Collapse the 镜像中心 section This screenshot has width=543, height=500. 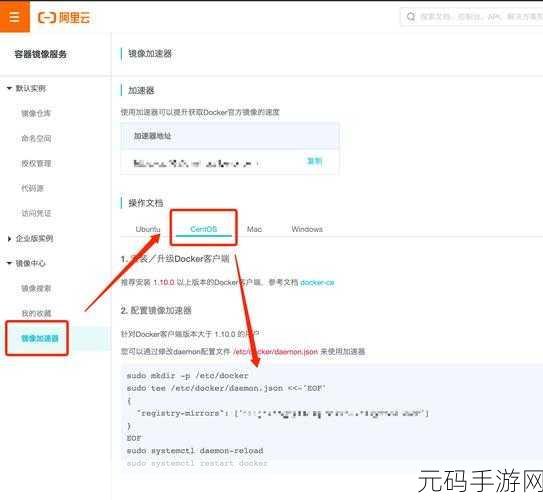9,263
